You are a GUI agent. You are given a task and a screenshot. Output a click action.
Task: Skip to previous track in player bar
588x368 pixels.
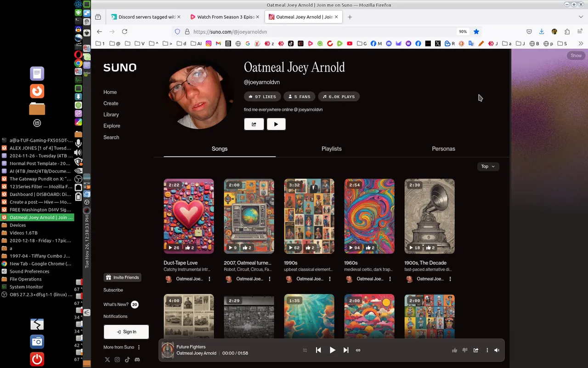click(318, 350)
